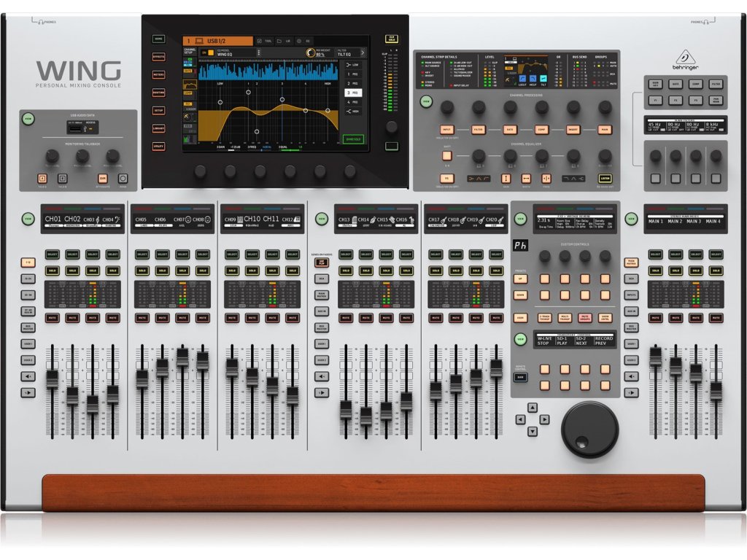
Task: Open the LIBRARY screen
Action: [x=158, y=128]
